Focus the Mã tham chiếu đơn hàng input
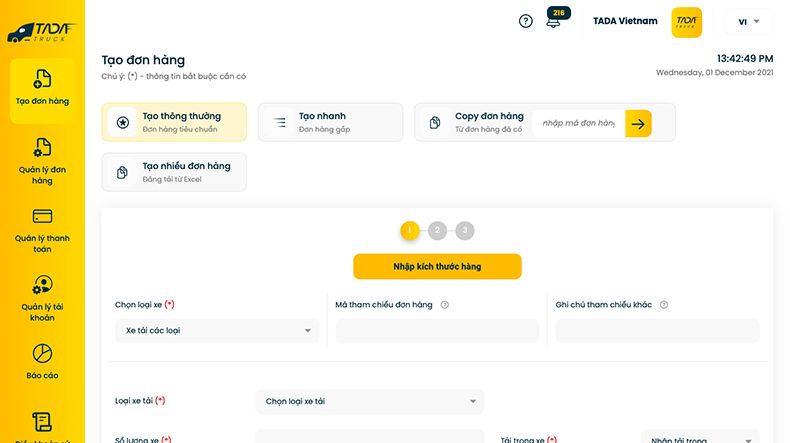 437,331
